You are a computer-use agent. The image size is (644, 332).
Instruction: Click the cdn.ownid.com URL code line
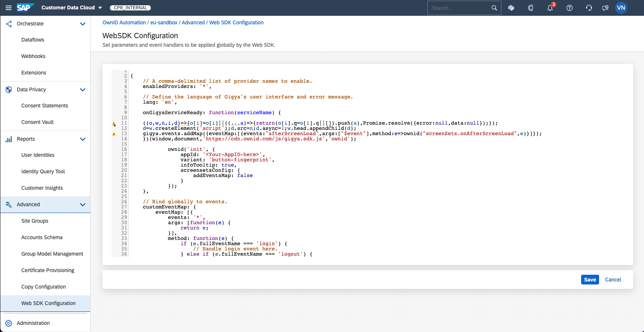[x=250, y=139]
